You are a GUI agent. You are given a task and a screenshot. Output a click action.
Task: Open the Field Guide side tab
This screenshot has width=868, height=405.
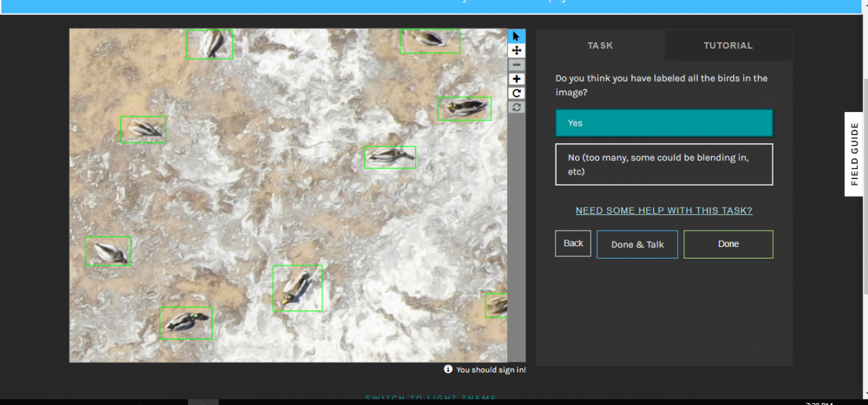pos(854,154)
